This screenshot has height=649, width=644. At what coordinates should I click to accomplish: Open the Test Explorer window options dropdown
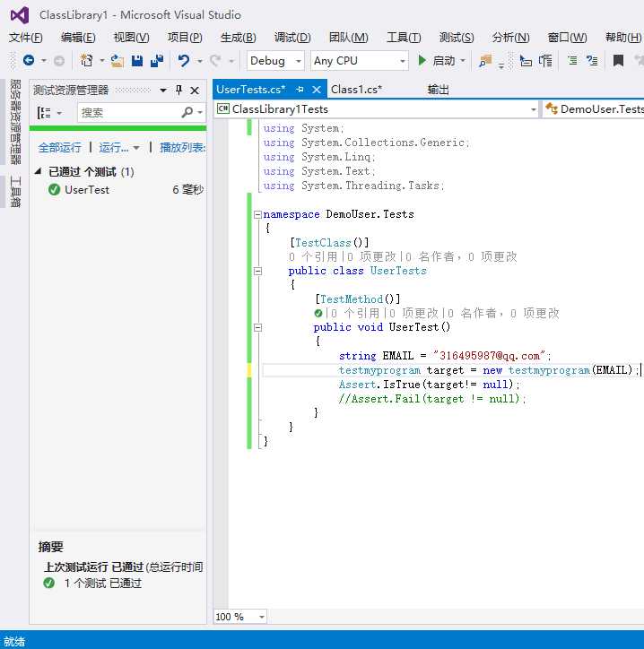click(163, 91)
